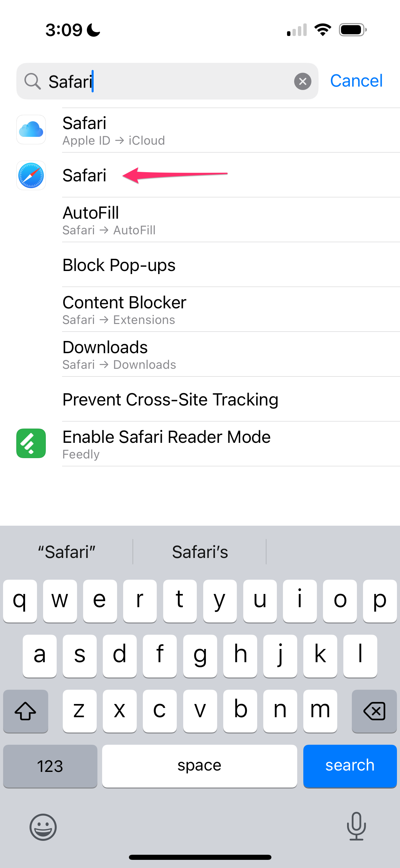The width and height of the screenshot is (400, 868).
Task: Tap the backspace delete key
Action: 374,711
